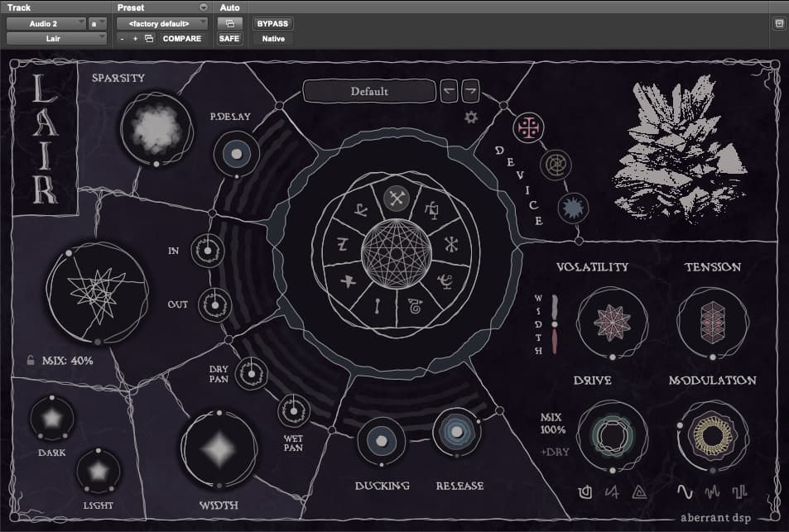Viewport: 789px width, 532px height.
Task: Click the Dry Pan knob
Action: pos(251,374)
